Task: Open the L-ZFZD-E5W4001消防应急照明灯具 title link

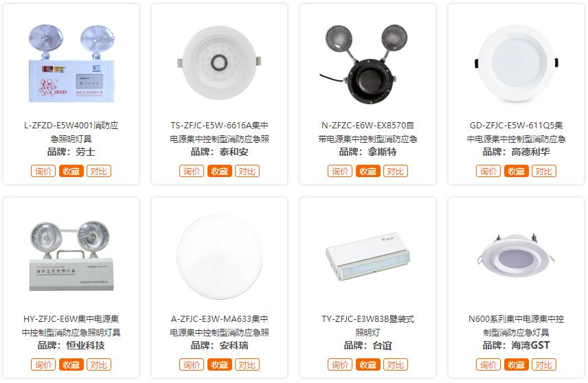Action: pos(71,132)
